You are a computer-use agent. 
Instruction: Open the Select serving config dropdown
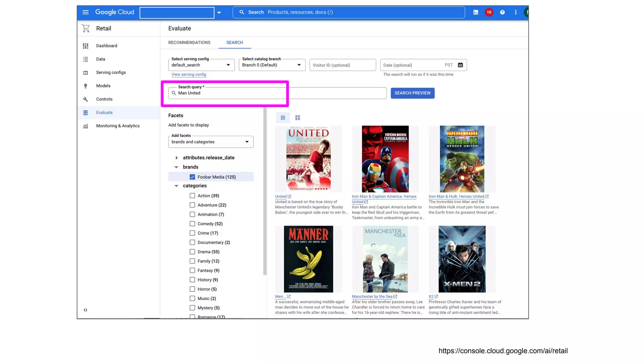(x=201, y=65)
